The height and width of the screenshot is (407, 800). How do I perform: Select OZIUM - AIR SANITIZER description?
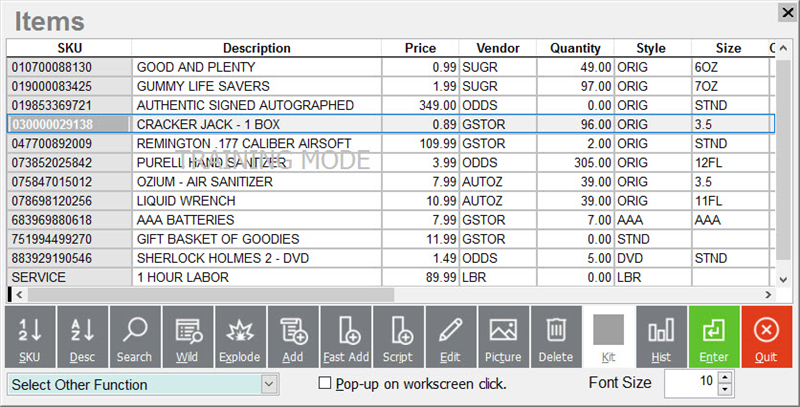pos(257,182)
